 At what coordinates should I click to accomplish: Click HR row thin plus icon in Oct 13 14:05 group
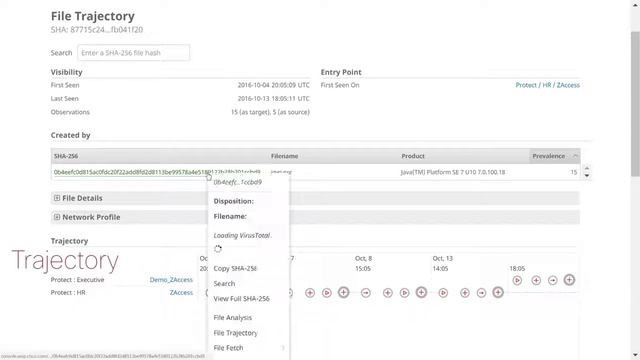tap(464, 293)
